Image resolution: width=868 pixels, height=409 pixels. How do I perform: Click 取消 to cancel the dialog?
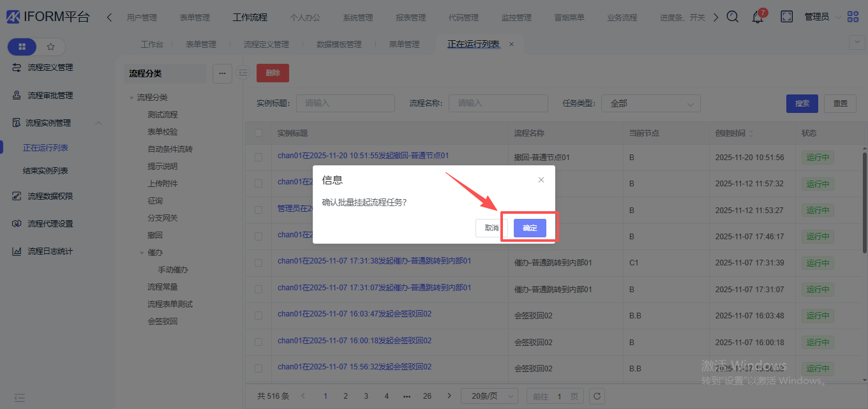coord(491,228)
